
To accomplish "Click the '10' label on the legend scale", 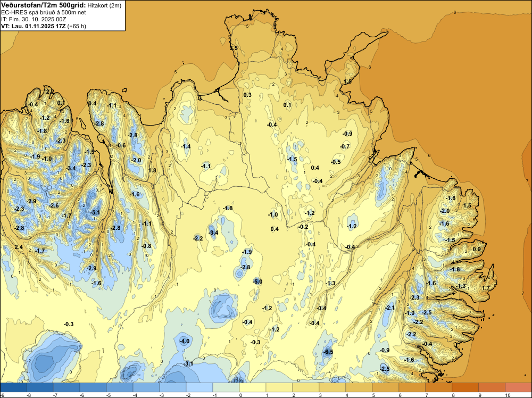I will tap(508, 395).
